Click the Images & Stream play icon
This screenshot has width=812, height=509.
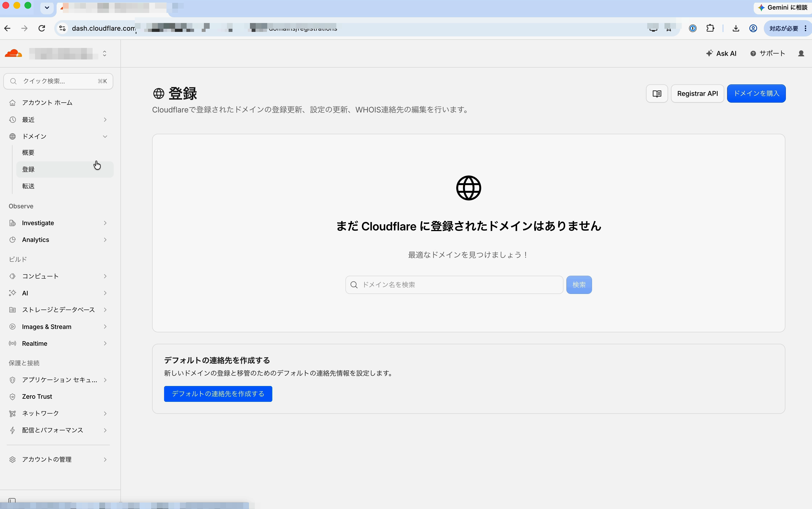click(12, 327)
